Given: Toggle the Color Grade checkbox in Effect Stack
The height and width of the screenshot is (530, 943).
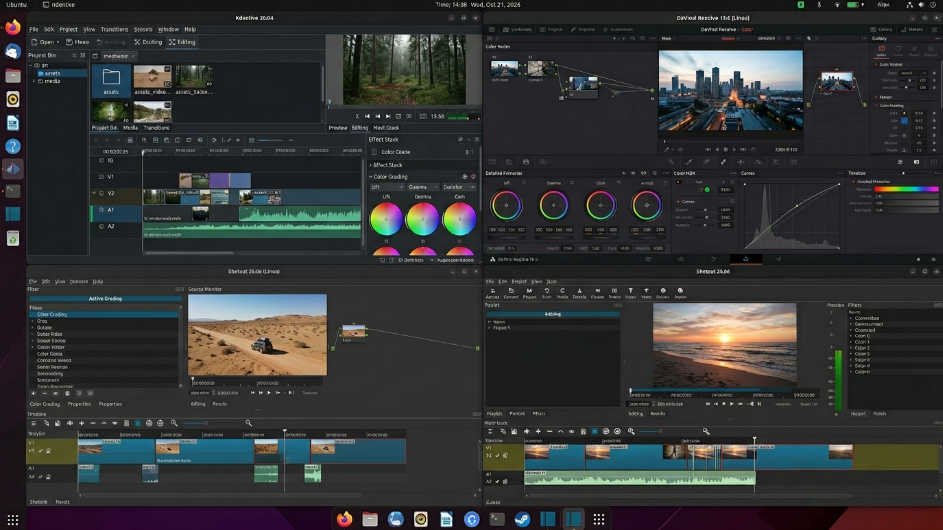Looking at the screenshot, I should (374, 152).
